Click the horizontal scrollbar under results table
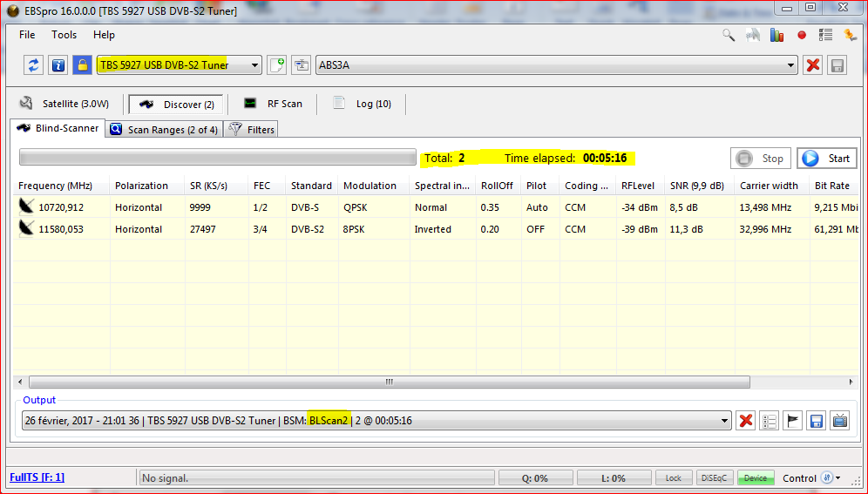This screenshot has height=494, width=868. 389,382
